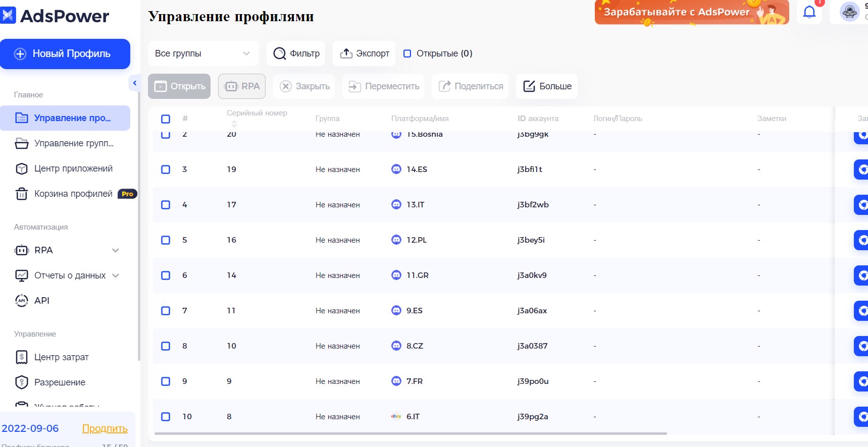Tick the checkbox for row 7
The width and height of the screenshot is (868, 447).
pyautogui.click(x=166, y=311)
